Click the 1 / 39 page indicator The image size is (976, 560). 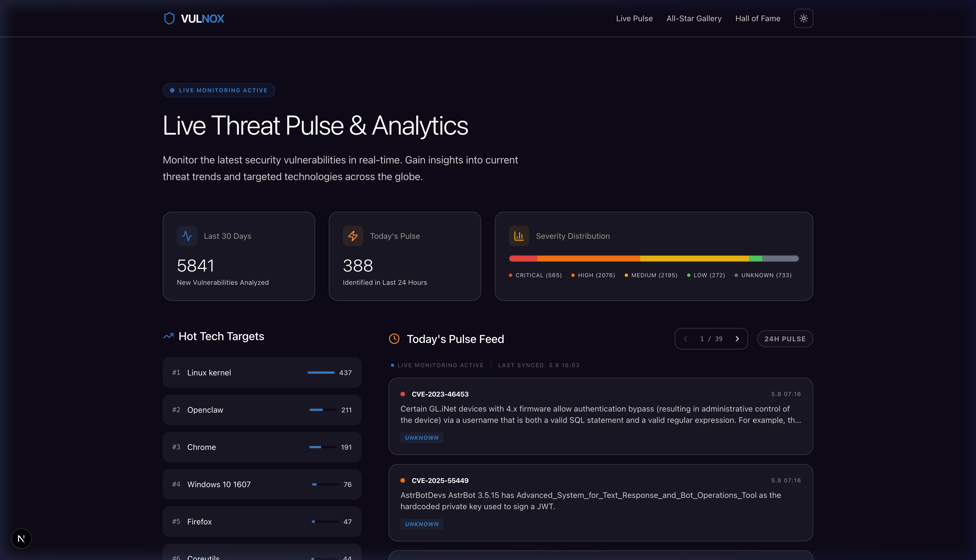(x=711, y=339)
